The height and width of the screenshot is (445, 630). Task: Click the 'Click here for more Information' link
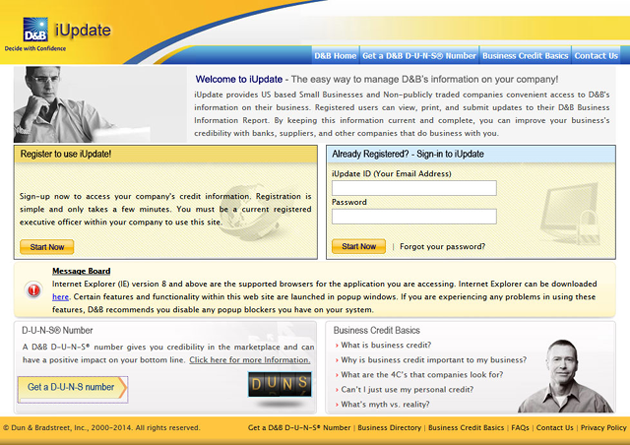[250, 360]
